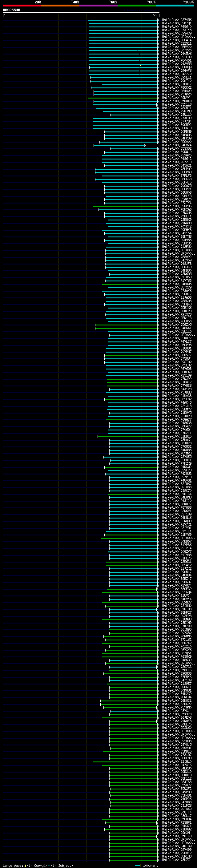This screenshot has height=868, width=197.
Task: Click hit label UniRef100_P42770
Action: pos(177,74)
